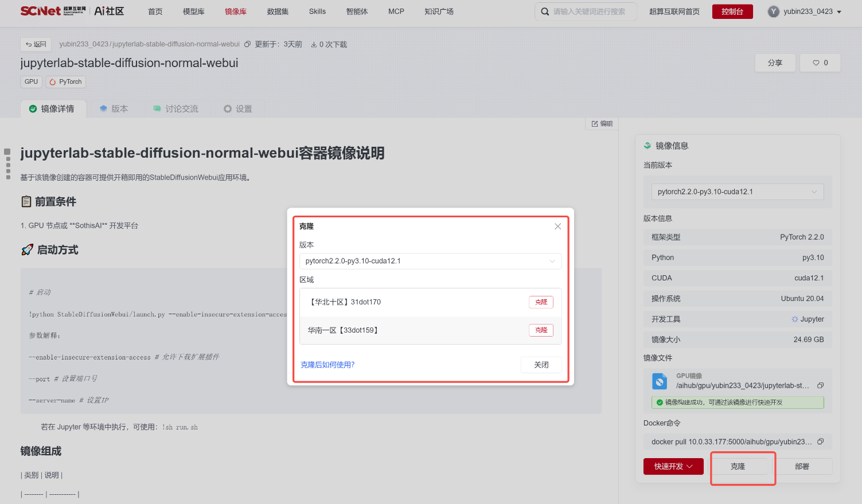Viewport: 862px width, 504px height.
Task: Open the dialog 版本 dropdown pytorch2.2.0-py3.10-cuda12.1
Action: (x=430, y=261)
